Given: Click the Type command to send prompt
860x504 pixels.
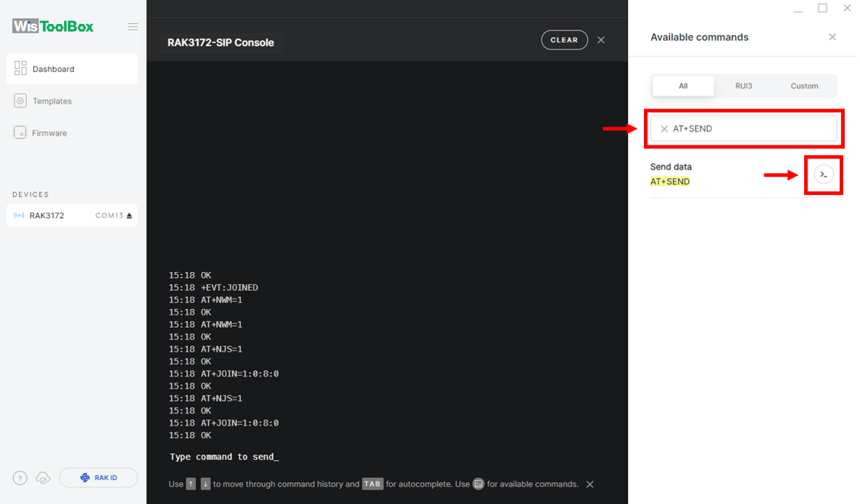Looking at the screenshot, I should point(224,457).
